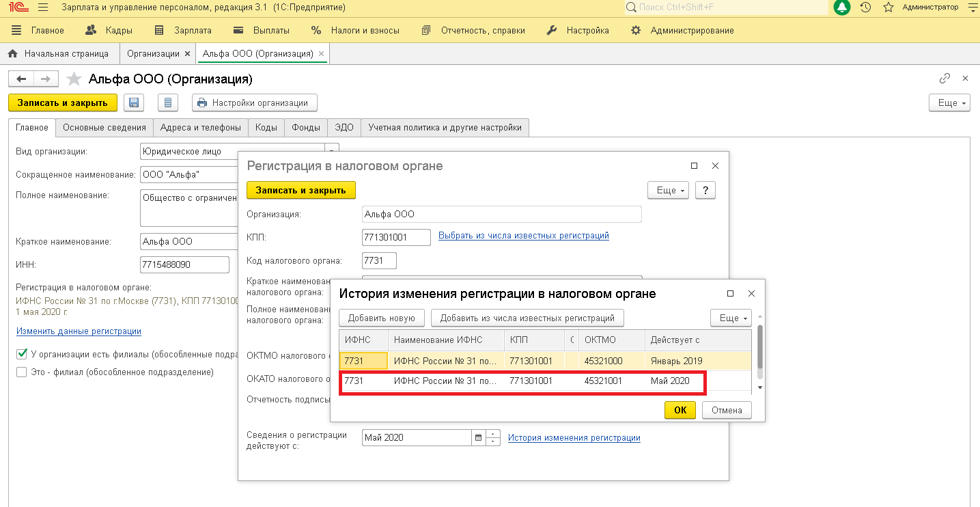Open favorites star in title bar
The image size is (980, 507).
(888, 8)
